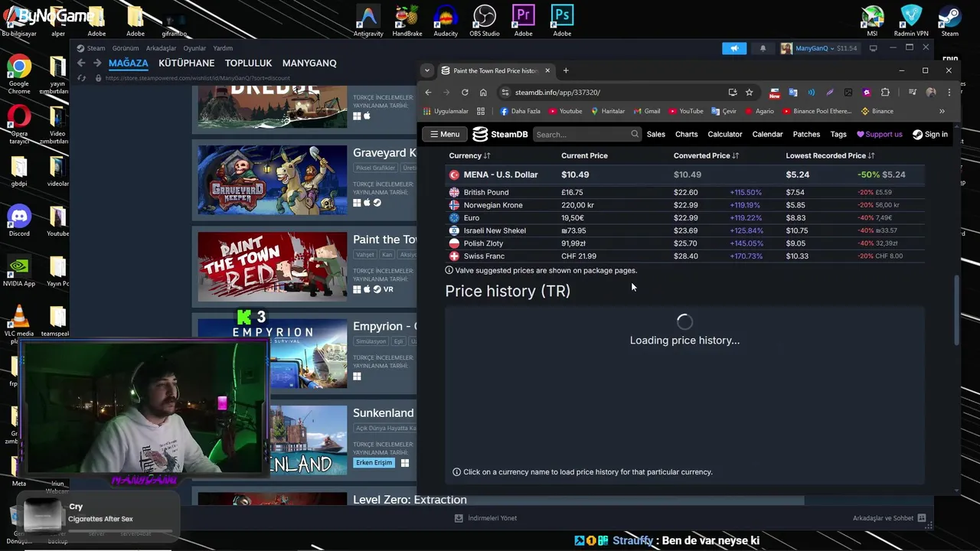Open the Steam menu in the Steam window
The height and width of the screenshot is (551, 980).
coord(91,48)
